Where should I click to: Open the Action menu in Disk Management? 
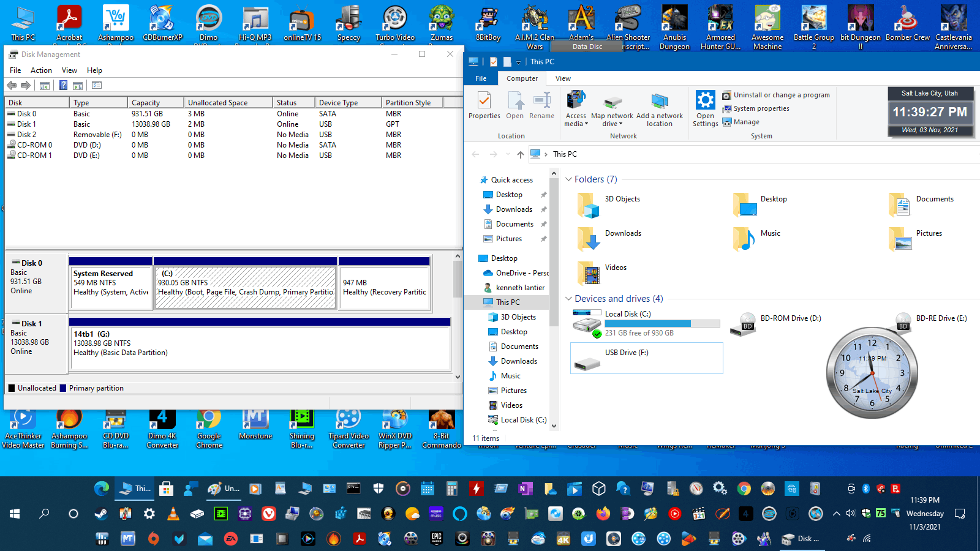(41, 70)
